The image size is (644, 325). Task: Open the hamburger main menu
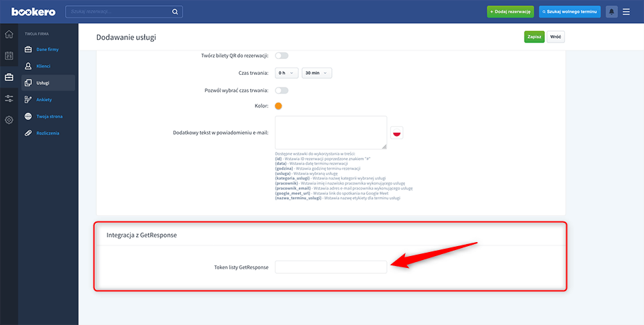pos(626,12)
